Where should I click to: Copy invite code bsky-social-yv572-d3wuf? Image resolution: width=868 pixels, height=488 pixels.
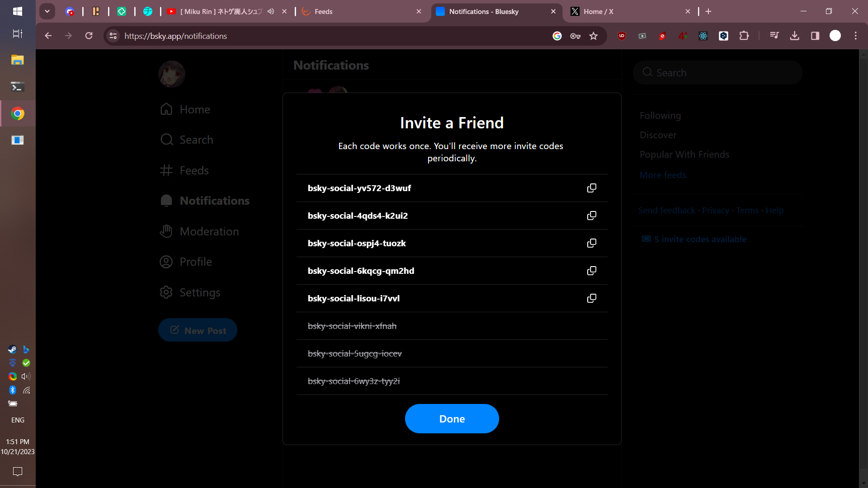click(591, 188)
